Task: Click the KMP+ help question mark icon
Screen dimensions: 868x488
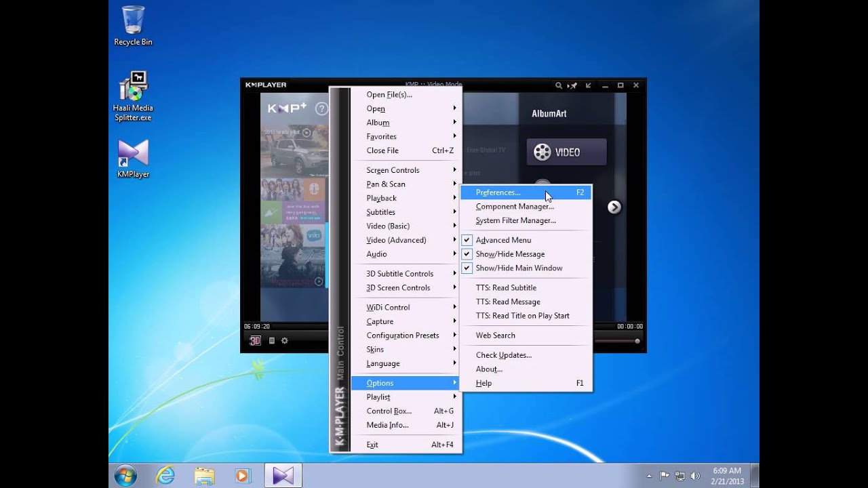Action: coord(321,108)
